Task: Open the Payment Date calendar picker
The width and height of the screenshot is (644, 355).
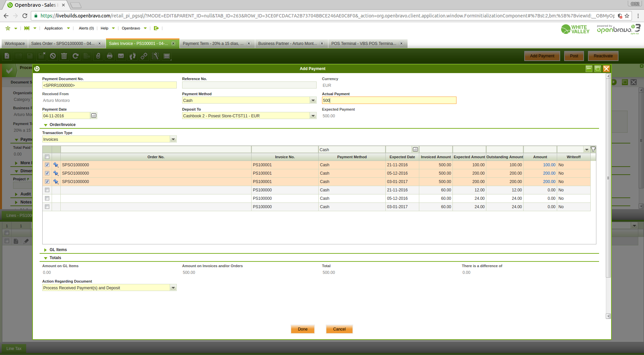Action: pyautogui.click(x=94, y=116)
